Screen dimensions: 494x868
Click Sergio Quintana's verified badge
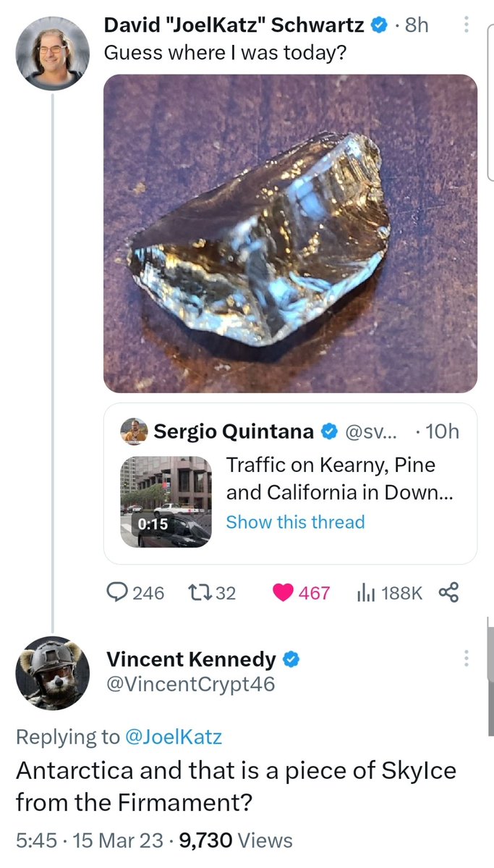pyautogui.click(x=329, y=432)
